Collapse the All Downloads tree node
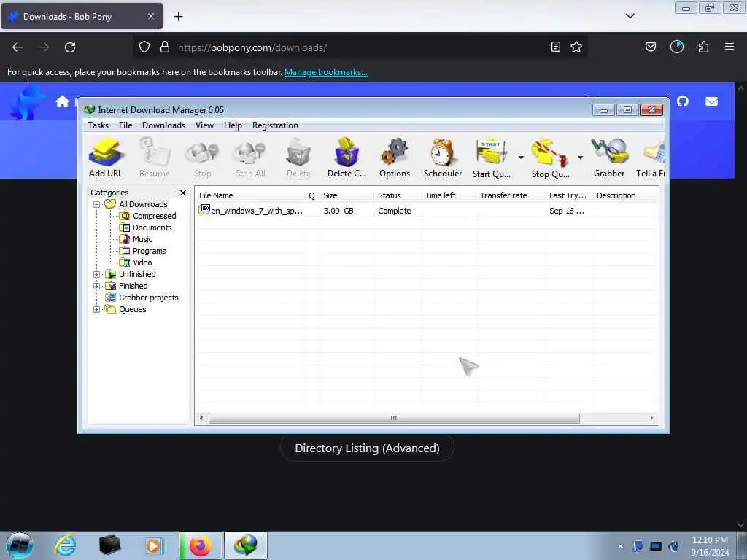Image resolution: width=747 pixels, height=560 pixels. pos(97,204)
